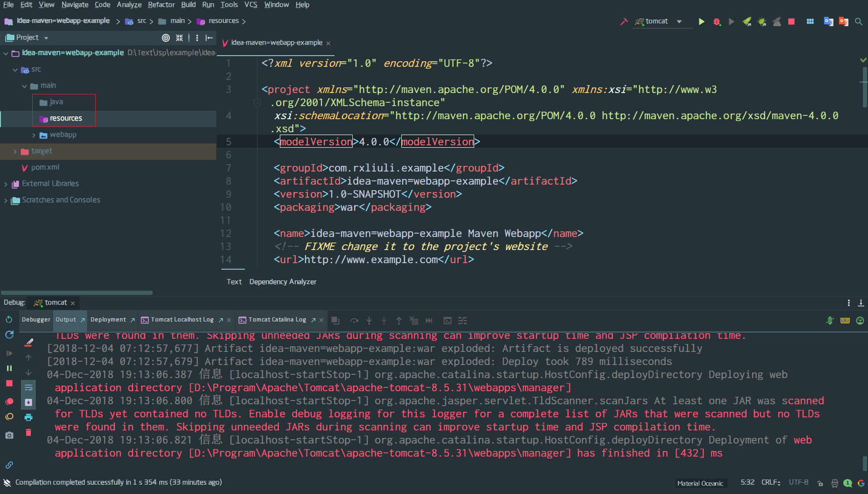Hide the Project tool window
This screenshot has height=494, width=868.
click(x=209, y=38)
